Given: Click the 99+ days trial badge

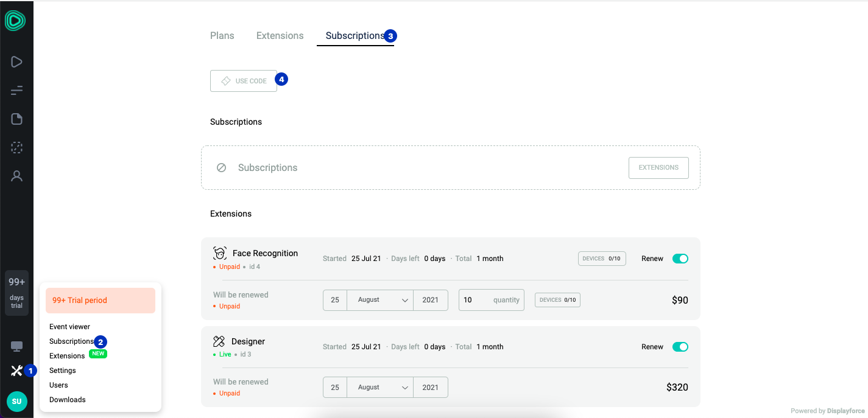Looking at the screenshot, I should 16,293.
